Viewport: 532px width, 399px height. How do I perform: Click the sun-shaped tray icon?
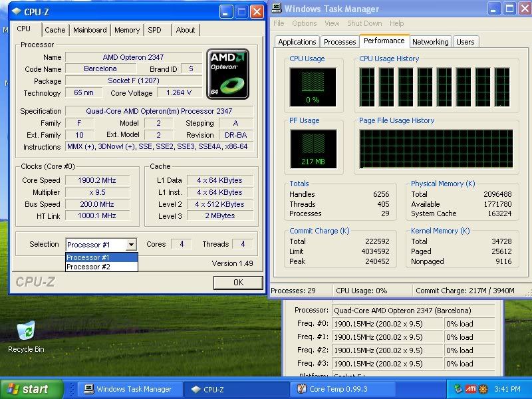pos(483,389)
